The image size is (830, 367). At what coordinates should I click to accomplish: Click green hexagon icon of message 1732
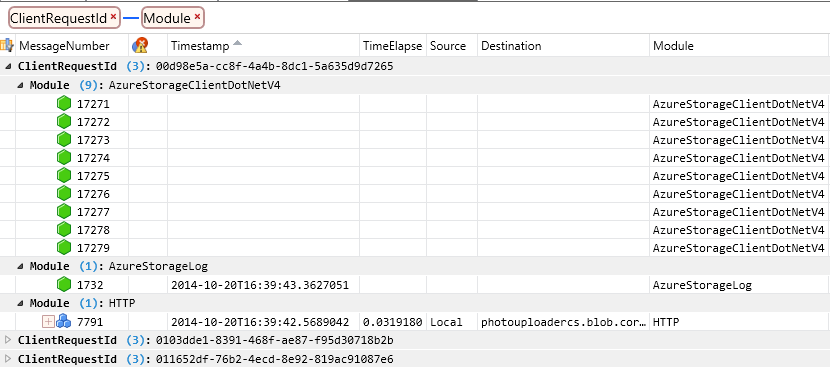point(64,285)
